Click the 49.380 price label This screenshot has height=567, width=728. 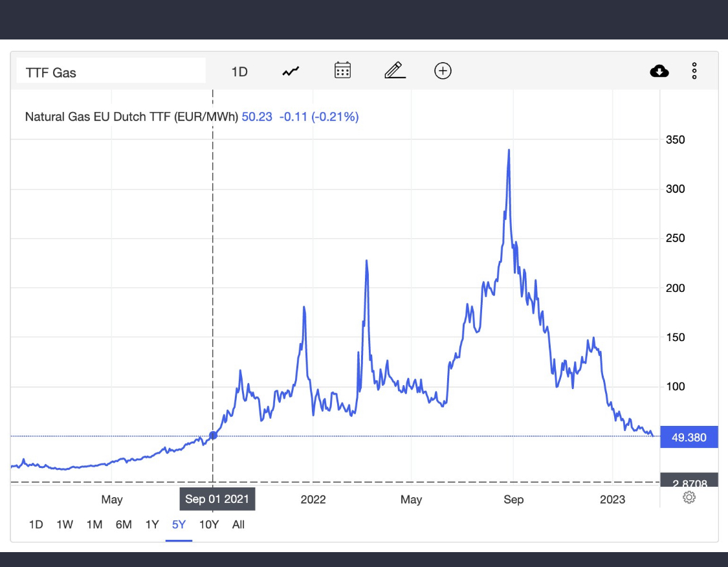click(689, 438)
